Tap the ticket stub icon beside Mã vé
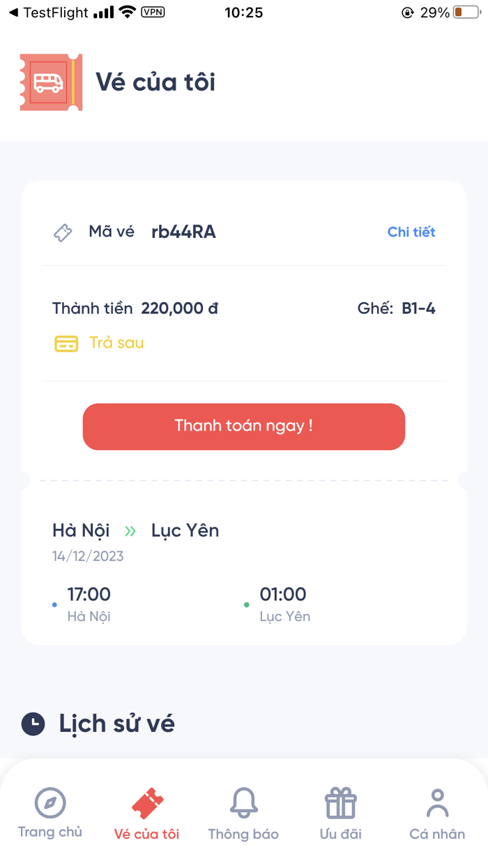Screen dimensions: 488x868 [63, 232]
